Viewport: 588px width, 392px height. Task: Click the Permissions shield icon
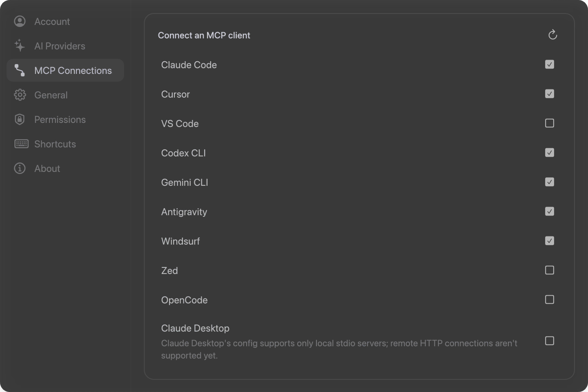(x=20, y=119)
